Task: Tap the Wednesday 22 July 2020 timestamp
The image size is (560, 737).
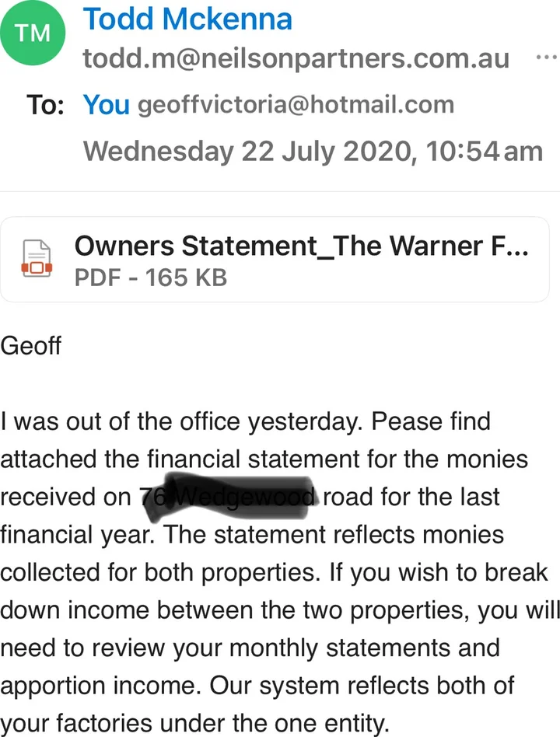Action: [313, 150]
